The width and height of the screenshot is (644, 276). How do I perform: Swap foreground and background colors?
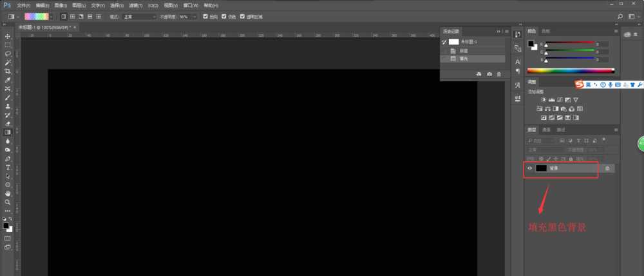tap(11, 219)
